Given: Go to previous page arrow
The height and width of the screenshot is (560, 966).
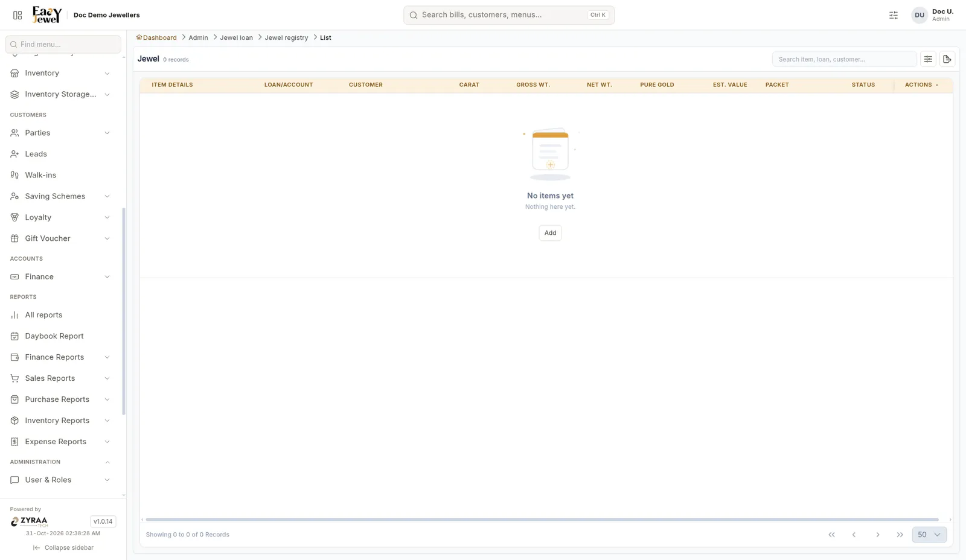Looking at the screenshot, I should [x=854, y=535].
